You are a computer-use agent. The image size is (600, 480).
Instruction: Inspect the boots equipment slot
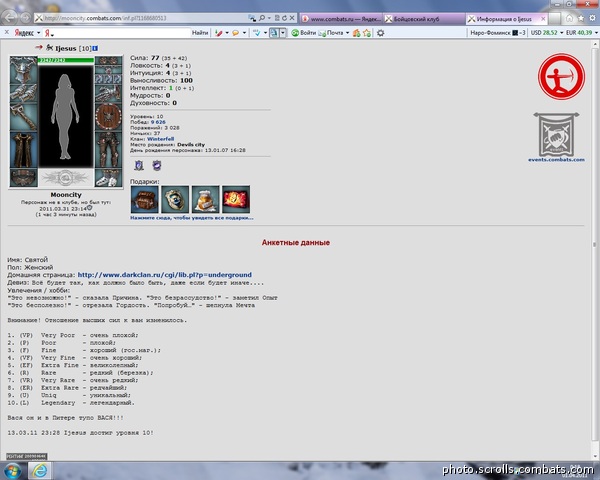click(108, 178)
